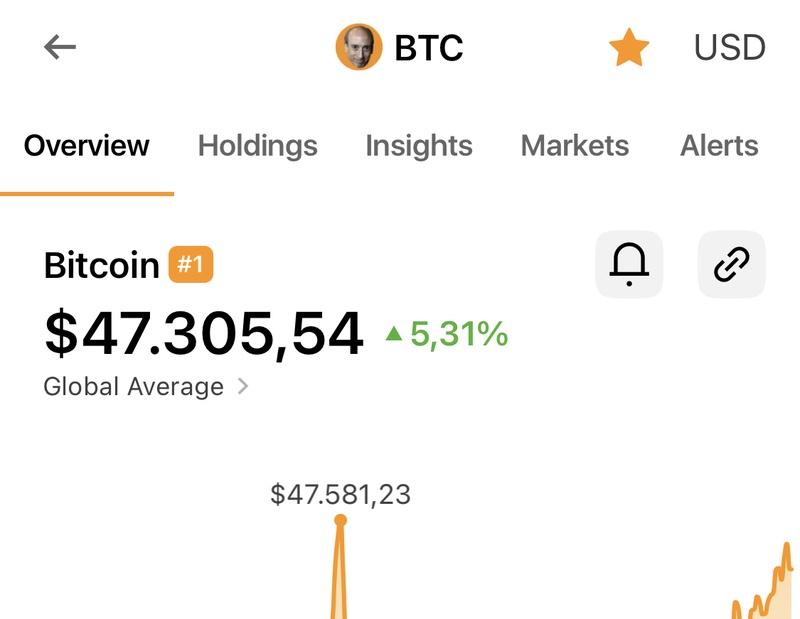The image size is (800, 619).
Task: Click the chain link share icon
Action: [x=731, y=264]
